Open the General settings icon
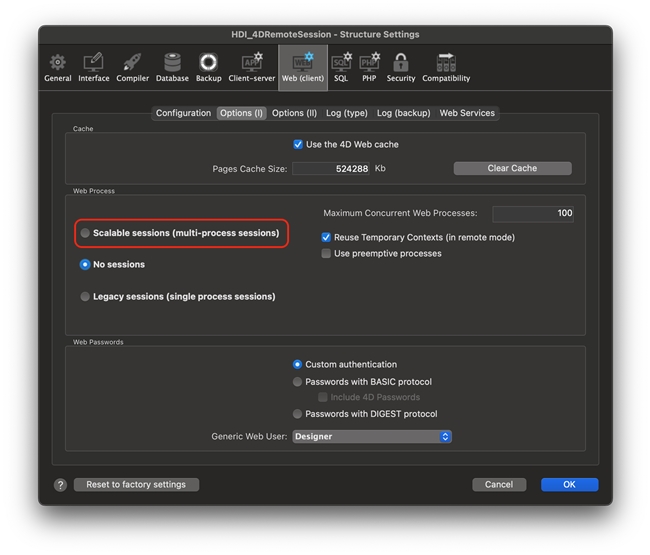 tap(59, 66)
